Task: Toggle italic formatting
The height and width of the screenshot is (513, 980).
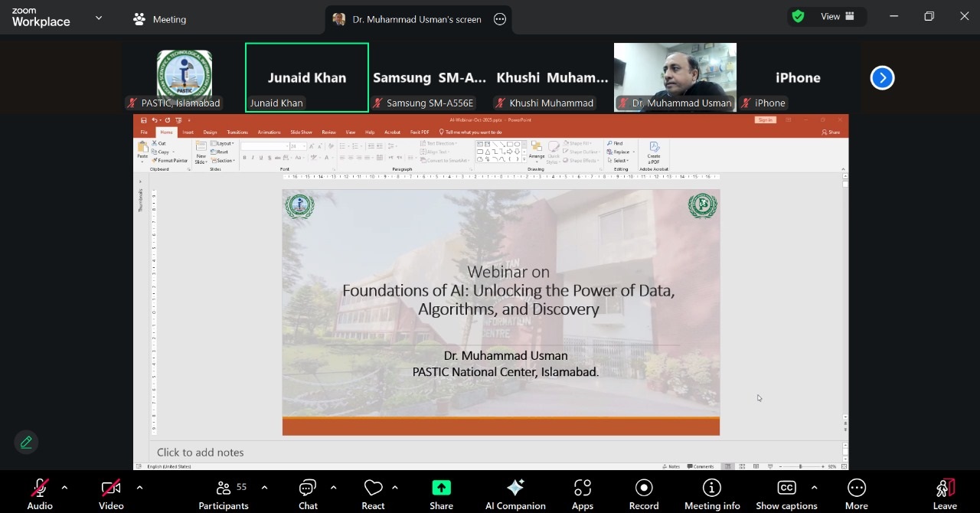Action: click(253, 157)
